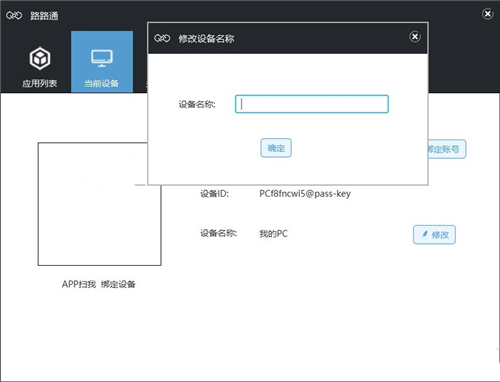Close the 路路通 main window
The image size is (500, 382).
click(488, 14)
